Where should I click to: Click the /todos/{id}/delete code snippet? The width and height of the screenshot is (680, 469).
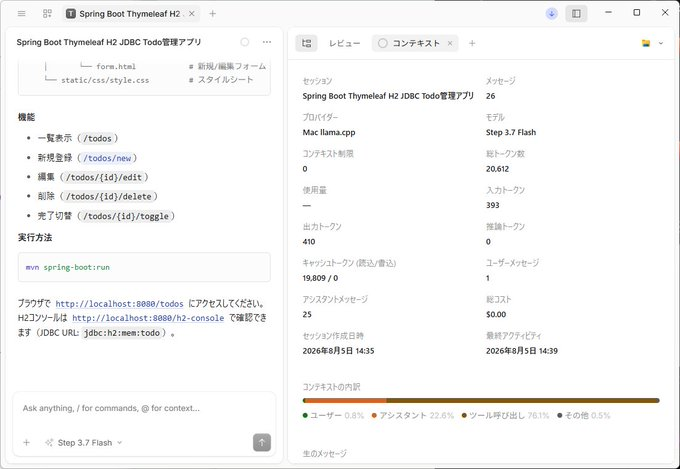tap(108, 197)
